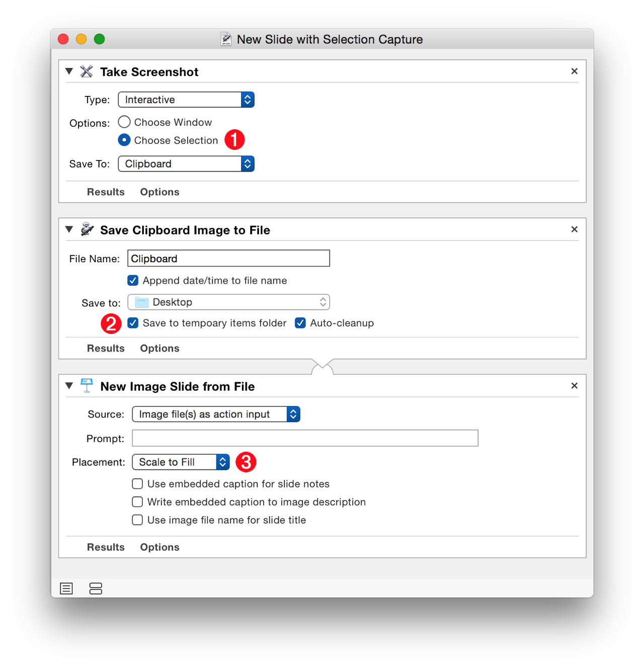Click the File Name field containing Clipboard
The width and height of the screenshot is (644, 670).
click(229, 259)
